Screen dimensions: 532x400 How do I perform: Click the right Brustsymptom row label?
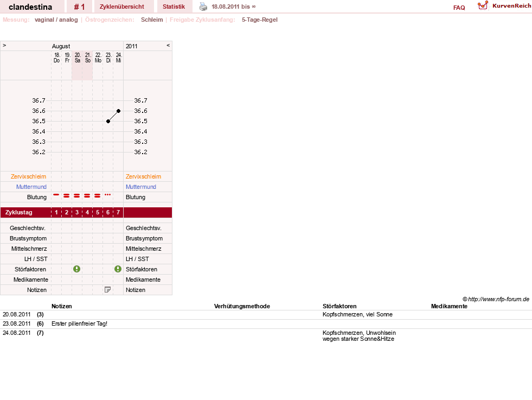click(144, 238)
